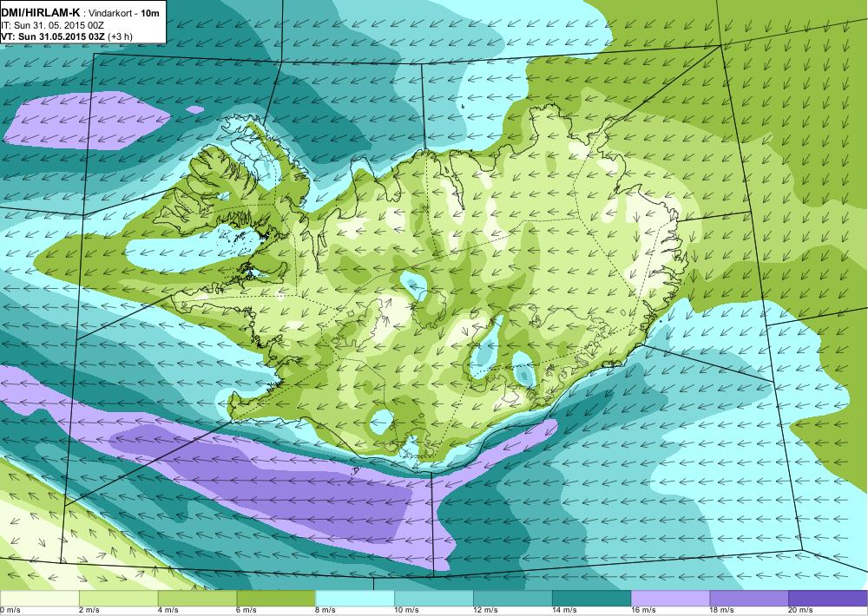Click the "8 m/s" legend label
Viewport: 868px width, 616px height.
point(326,611)
